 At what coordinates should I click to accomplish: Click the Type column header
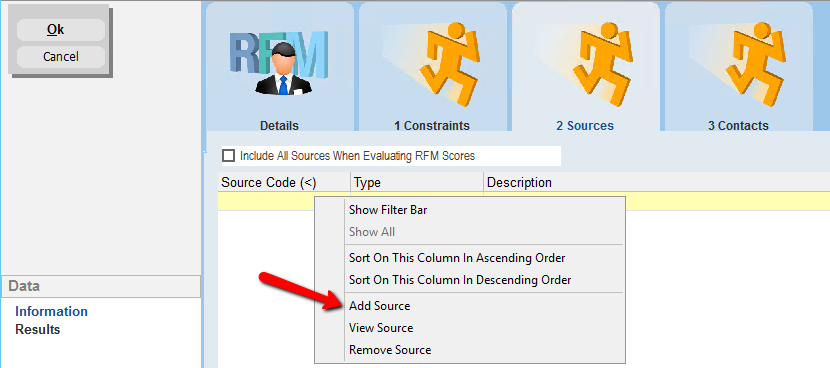pos(417,183)
